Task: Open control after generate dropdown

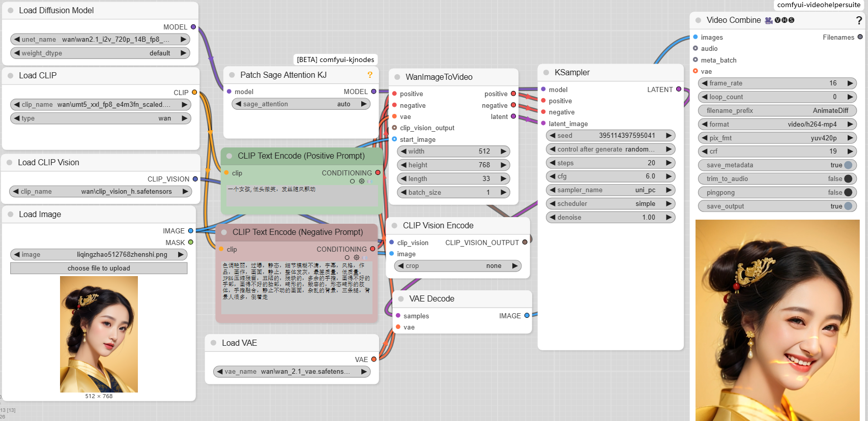Action: tap(611, 149)
